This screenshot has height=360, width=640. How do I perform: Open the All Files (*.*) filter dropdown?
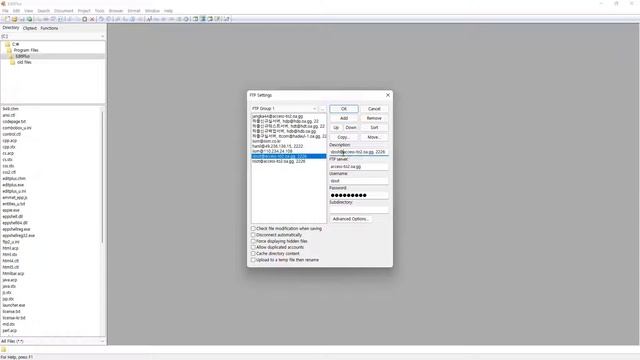point(53,341)
